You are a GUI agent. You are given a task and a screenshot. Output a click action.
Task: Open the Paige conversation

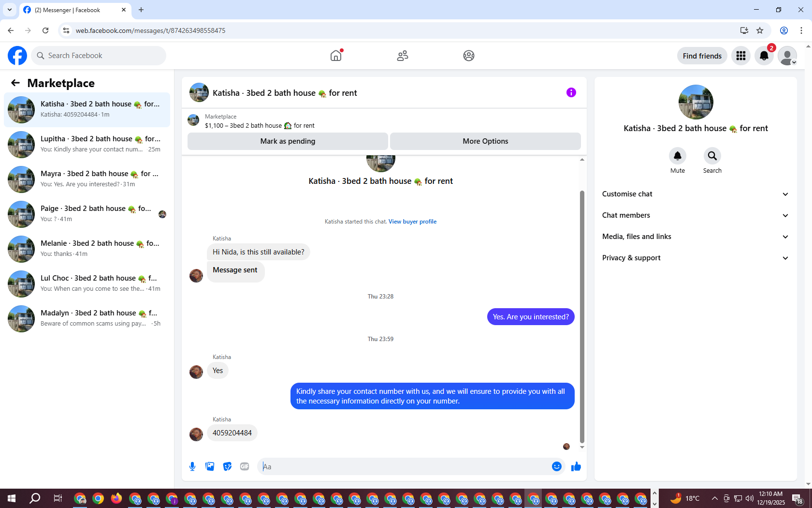[x=87, y=214]
